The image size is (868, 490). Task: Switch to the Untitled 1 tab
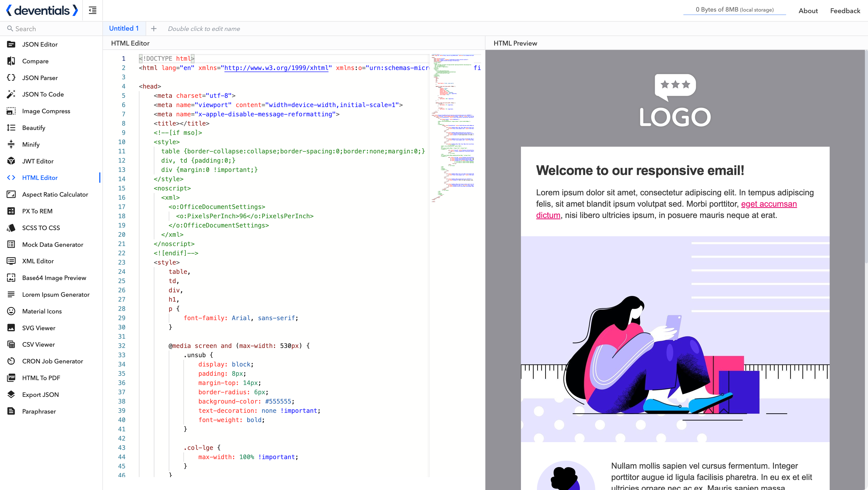tap(124, 28)
